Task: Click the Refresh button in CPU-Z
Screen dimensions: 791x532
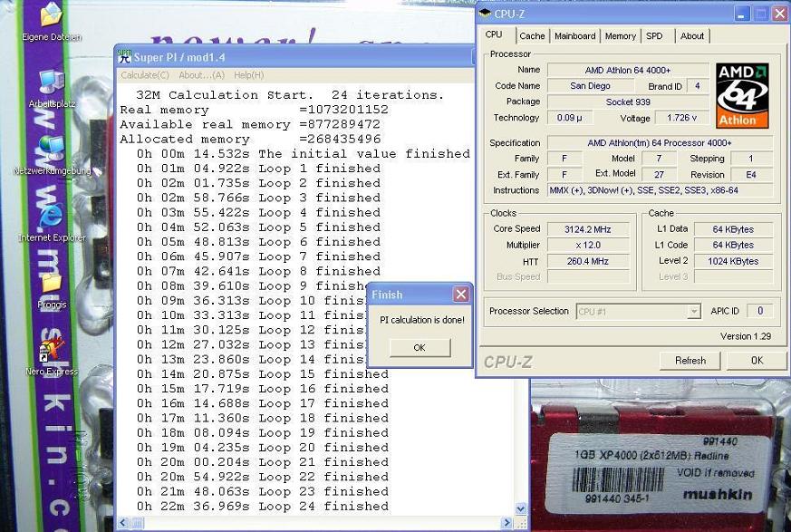Action: (690, 361)
